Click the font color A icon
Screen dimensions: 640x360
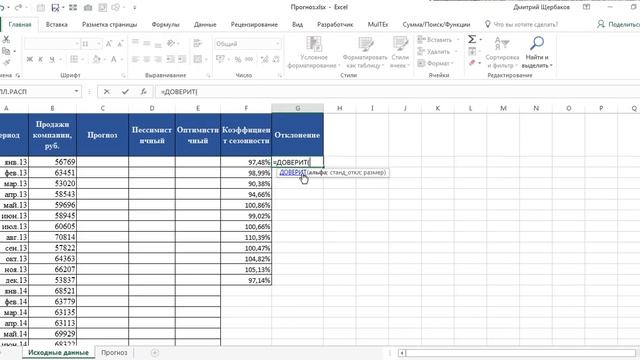[114, 60]
